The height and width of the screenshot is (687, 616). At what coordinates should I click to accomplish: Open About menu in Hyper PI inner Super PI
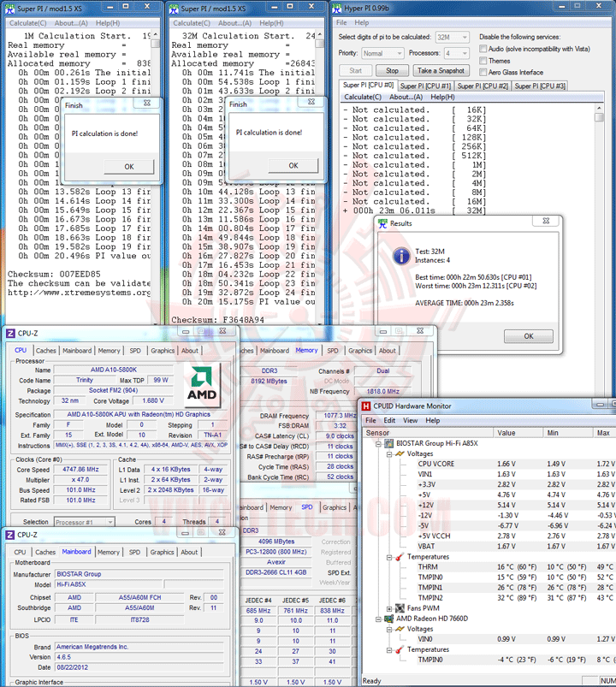tap(406, 98)
